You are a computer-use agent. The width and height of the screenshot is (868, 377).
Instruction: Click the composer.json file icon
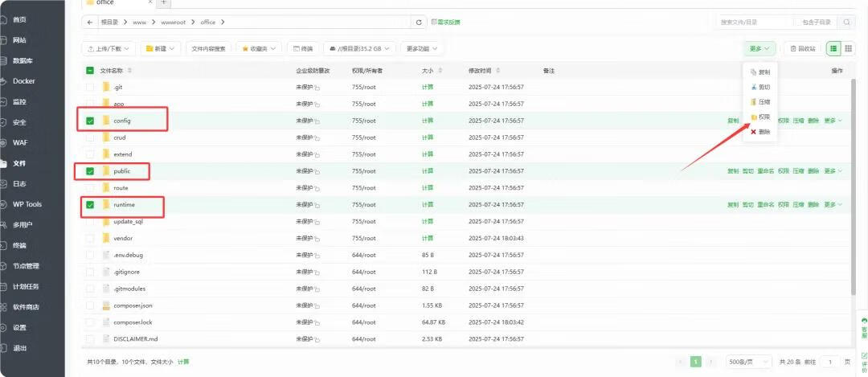(106, 305)
